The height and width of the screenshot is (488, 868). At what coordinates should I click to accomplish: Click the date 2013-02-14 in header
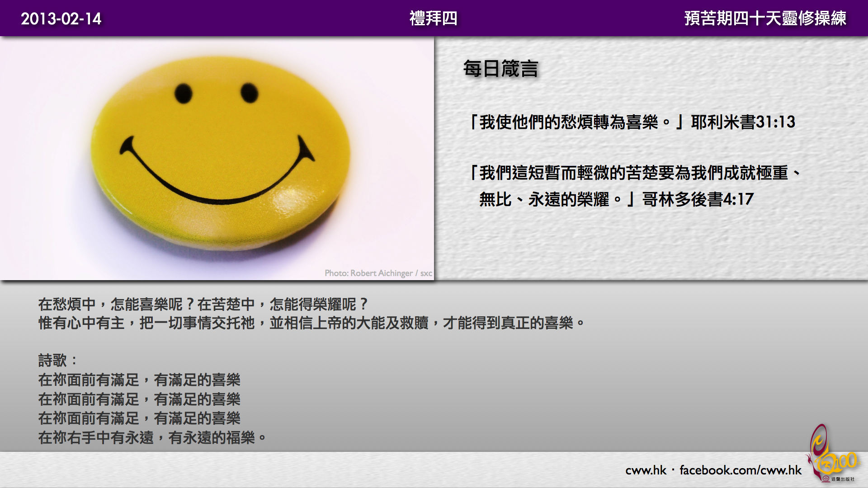(x=61, y=19)
